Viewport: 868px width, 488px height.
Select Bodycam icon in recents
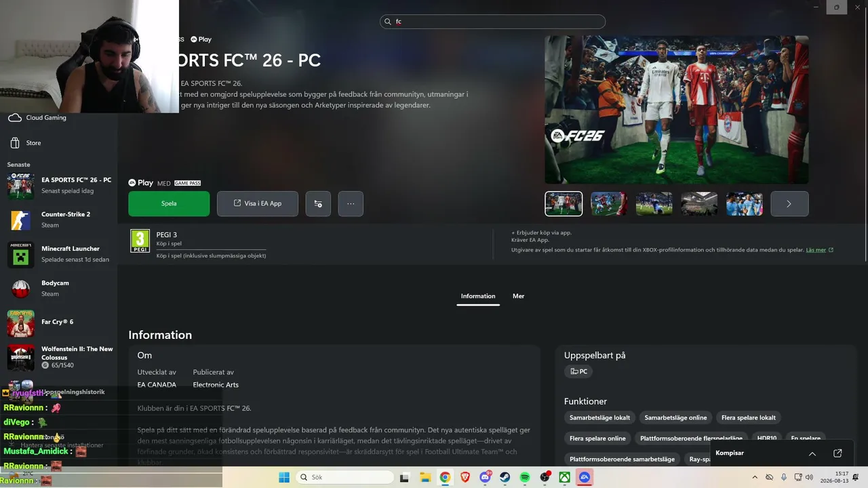click(x=20, y=289)
